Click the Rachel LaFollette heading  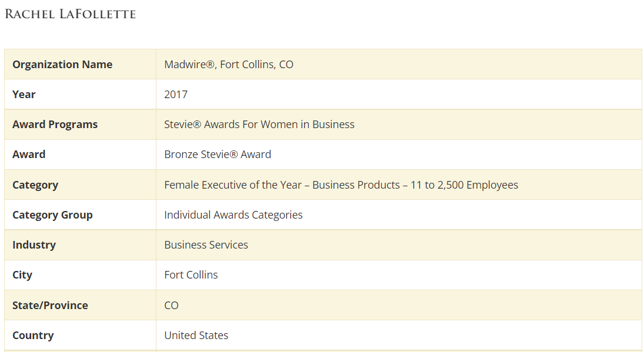(x=70, y=14)
